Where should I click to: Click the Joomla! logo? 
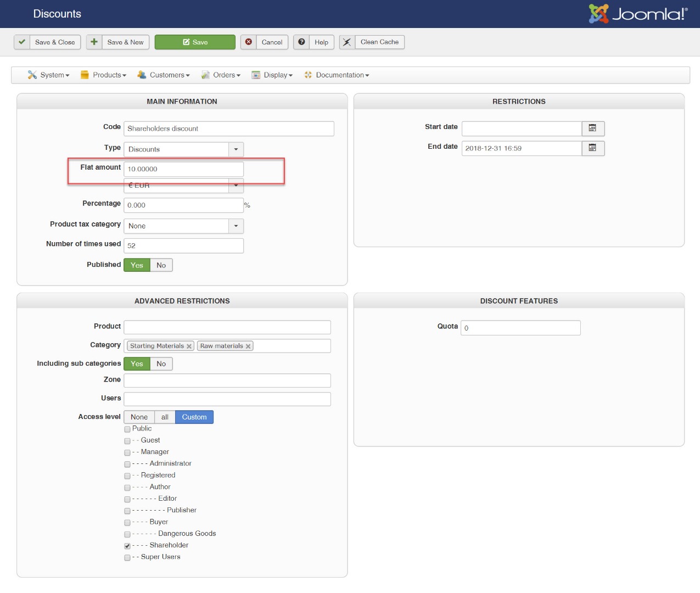pos(638,14)
